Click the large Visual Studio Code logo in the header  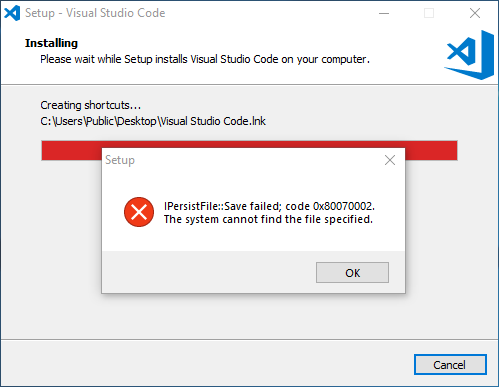point(469,55)
